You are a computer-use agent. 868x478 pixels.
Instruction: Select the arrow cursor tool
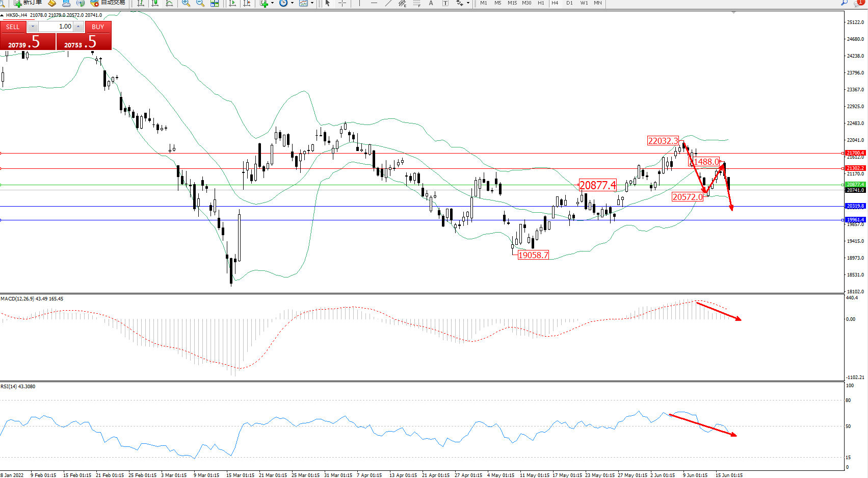point(328,3)
